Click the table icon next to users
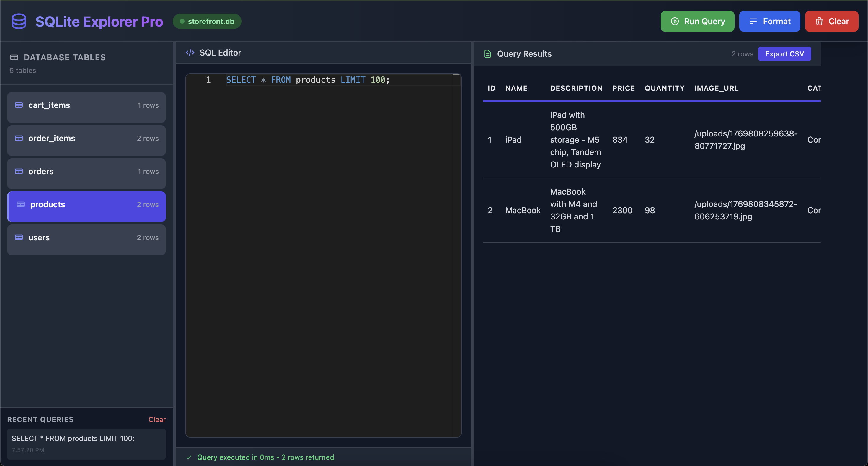 click(19, 237)
